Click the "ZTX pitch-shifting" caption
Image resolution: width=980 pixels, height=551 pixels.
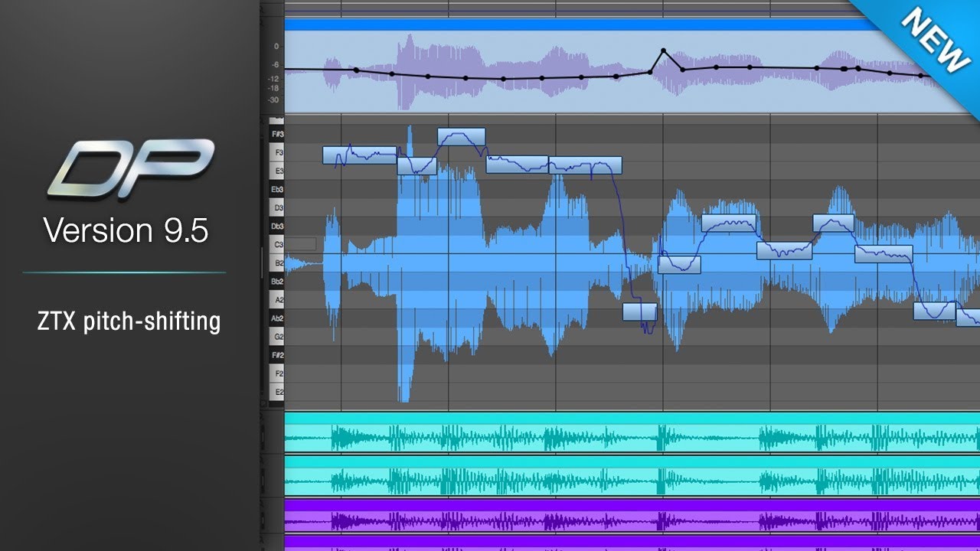[129, 321]
